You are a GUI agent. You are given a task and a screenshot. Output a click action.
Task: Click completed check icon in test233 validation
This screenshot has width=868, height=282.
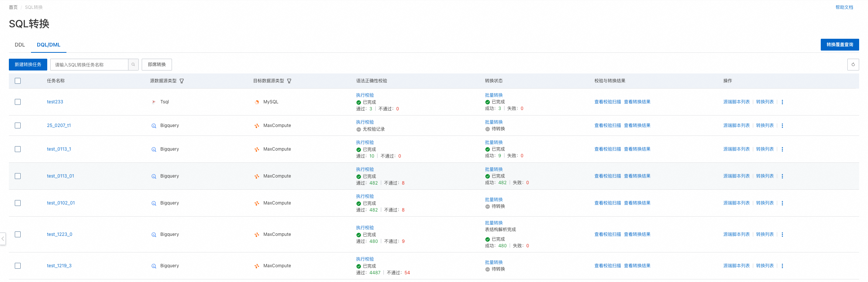[x=358, y=102]
